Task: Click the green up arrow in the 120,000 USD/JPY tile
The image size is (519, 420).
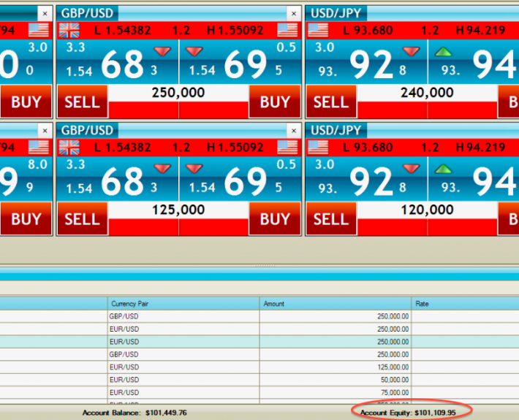Action: tap(443, 169)
